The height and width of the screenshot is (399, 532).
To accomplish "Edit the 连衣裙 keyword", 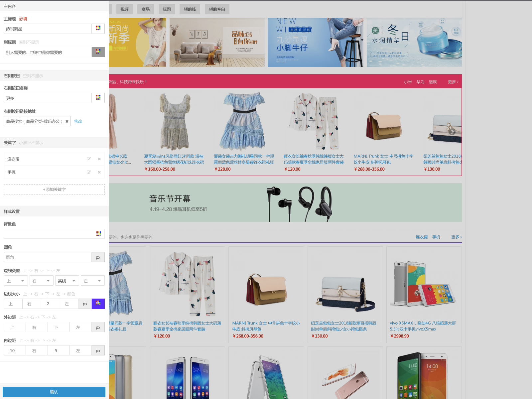I will pyautogui.click(x=89, y=159).
